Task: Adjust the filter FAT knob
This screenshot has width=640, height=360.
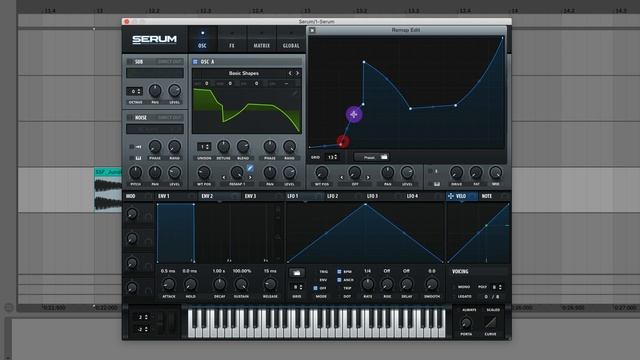Action: point(476,173)
